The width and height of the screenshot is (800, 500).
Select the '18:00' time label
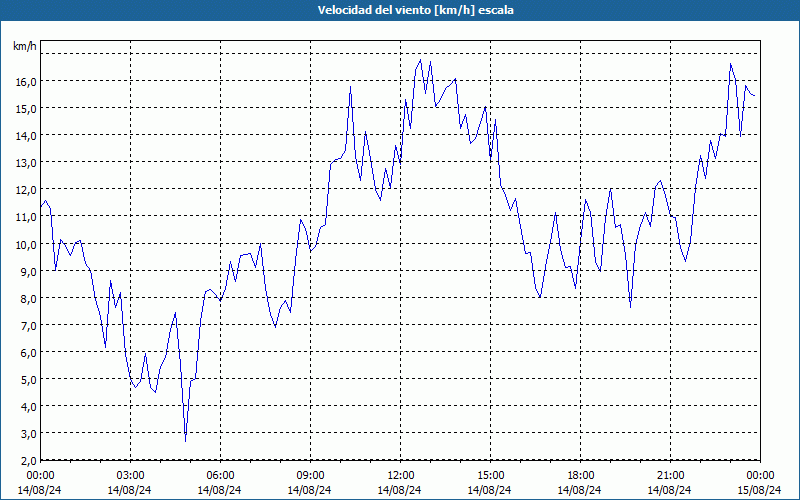coord(580,476)
